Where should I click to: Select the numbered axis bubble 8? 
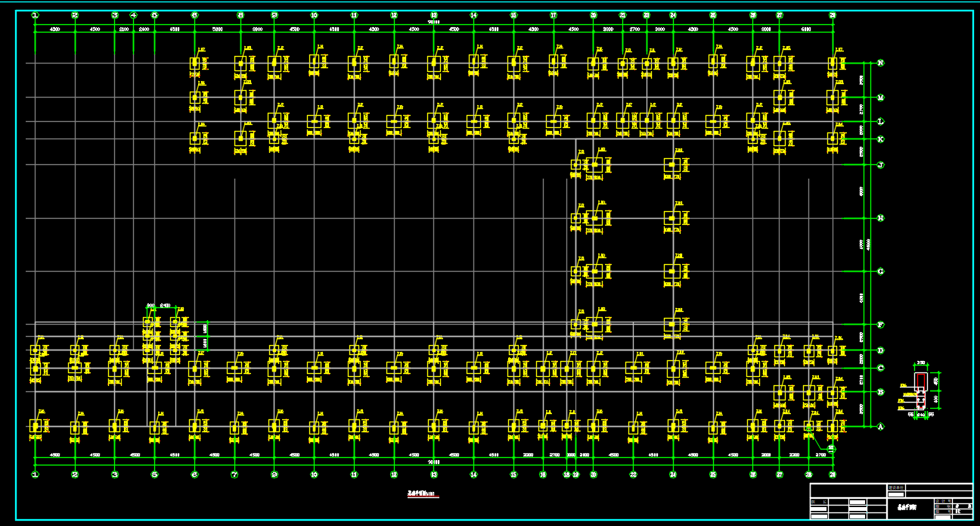tap(240, 15)
